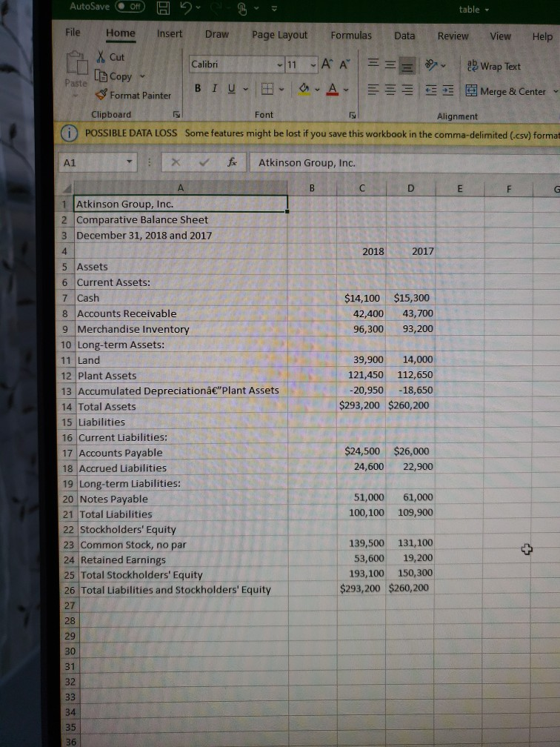Open the Page Layout tab

click(279, 36)
